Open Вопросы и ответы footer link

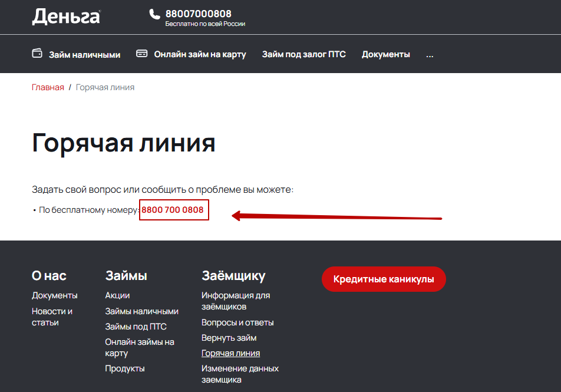[237, 322]
